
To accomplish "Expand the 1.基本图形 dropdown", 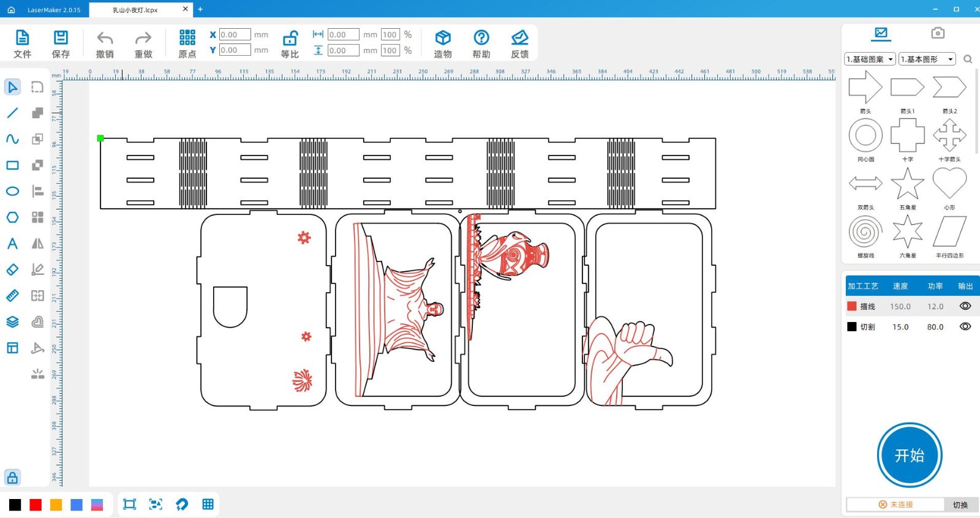I will click(927, 59).
